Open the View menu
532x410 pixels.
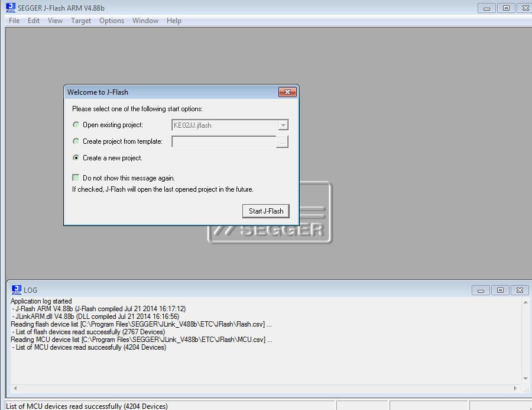pos(56,21)
